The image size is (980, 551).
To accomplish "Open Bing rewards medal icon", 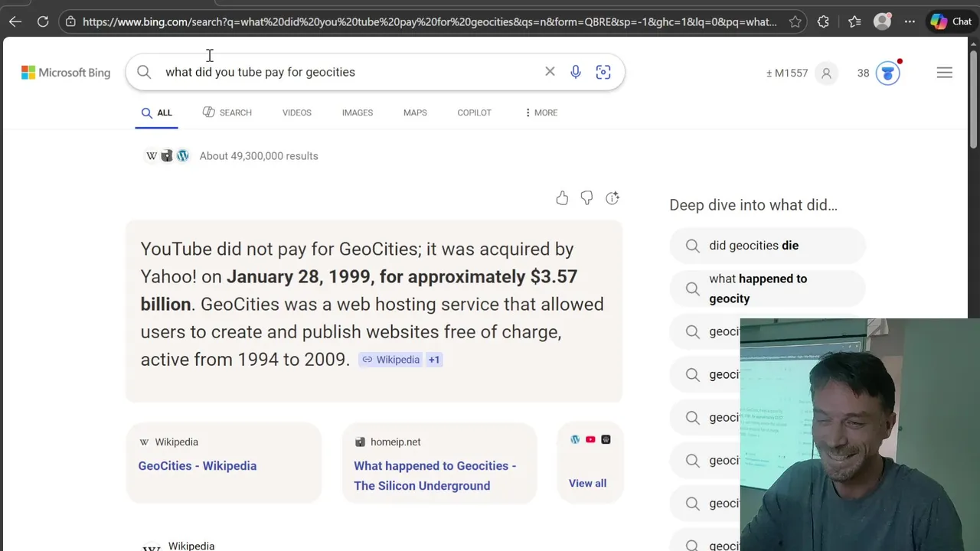I will point(887,73).
